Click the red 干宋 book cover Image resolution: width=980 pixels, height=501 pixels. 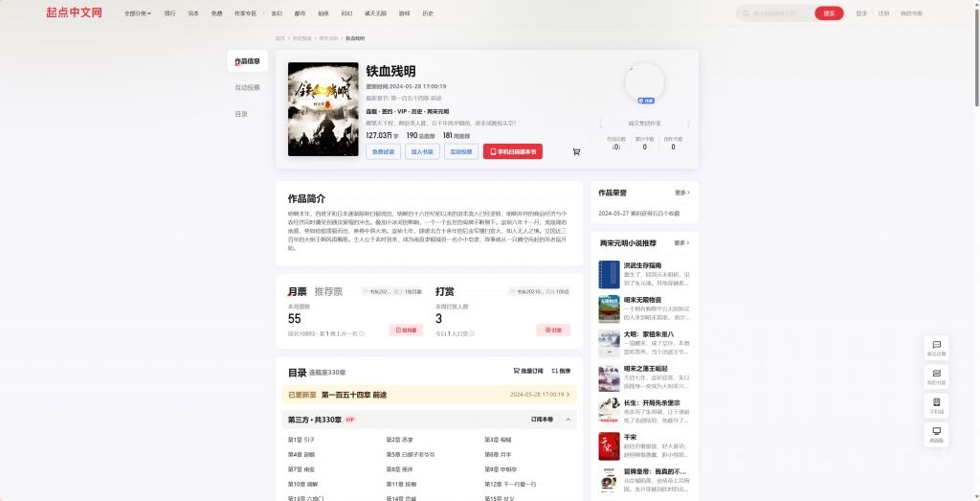[x=609, y=446]
